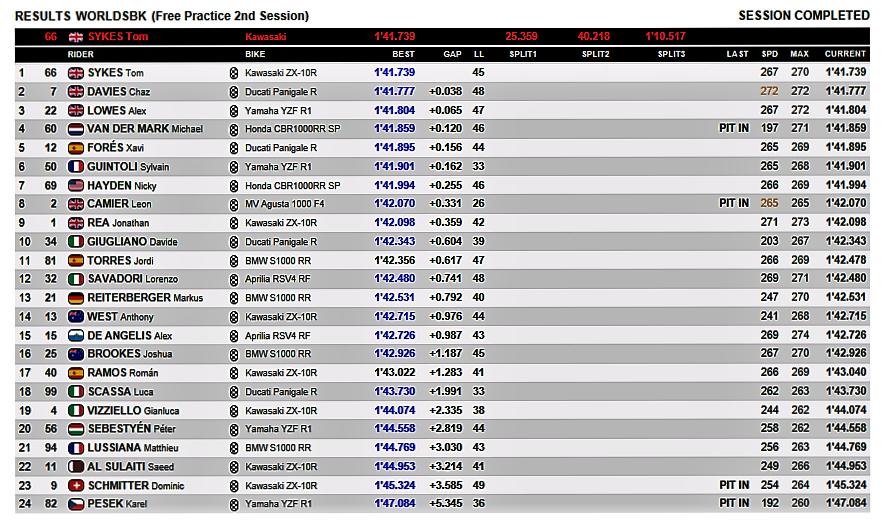Click the LAST column header
Image resolution: width=882 pixels, height=520 pixels.
coord(737,55)
